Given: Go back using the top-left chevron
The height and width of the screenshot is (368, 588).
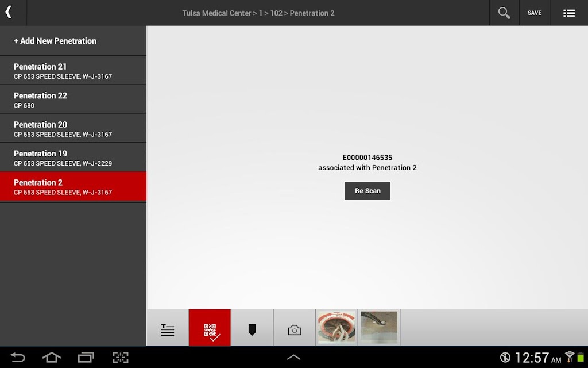Looking at the screenshot, I should (9, 13).
